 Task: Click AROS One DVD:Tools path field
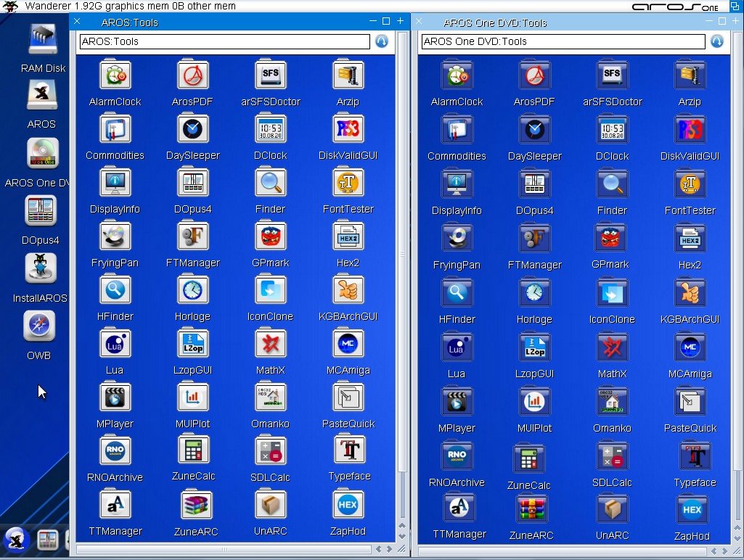click(563, 42)
